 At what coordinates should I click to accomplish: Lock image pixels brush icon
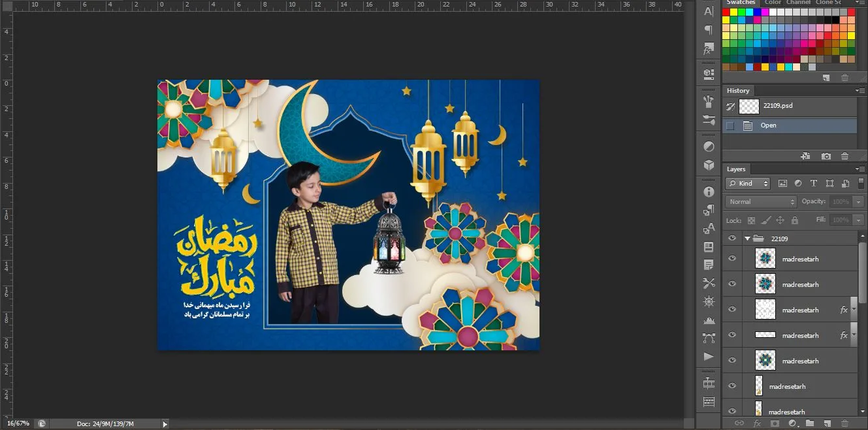point(766,220)
